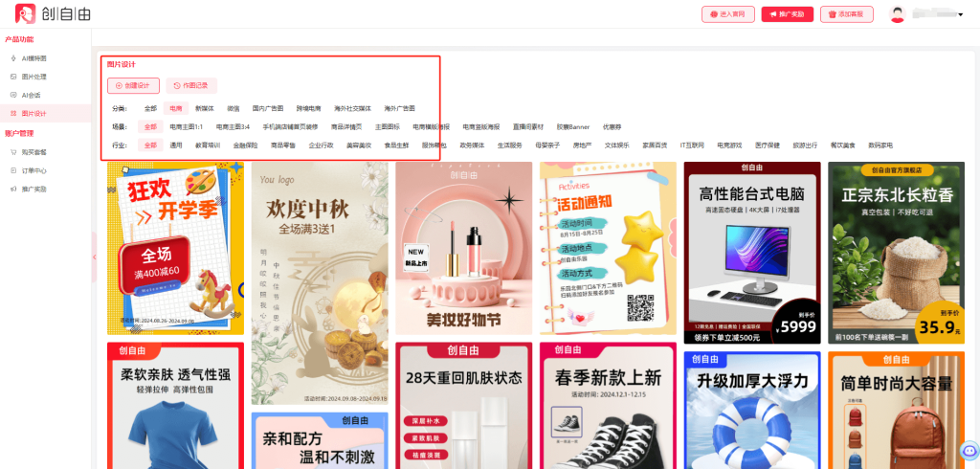
Task: Select the 教育培训 industry filter
Action: point(208,145)
